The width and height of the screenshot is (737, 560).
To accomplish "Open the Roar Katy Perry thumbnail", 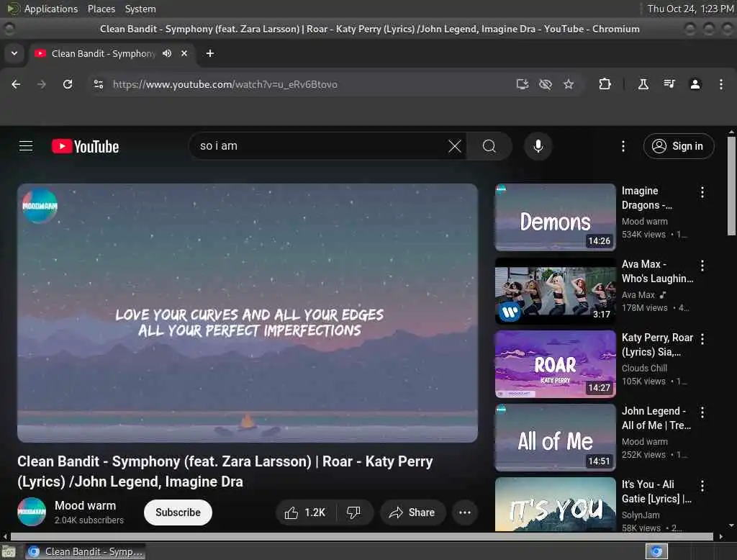I will tap(555, 364).
